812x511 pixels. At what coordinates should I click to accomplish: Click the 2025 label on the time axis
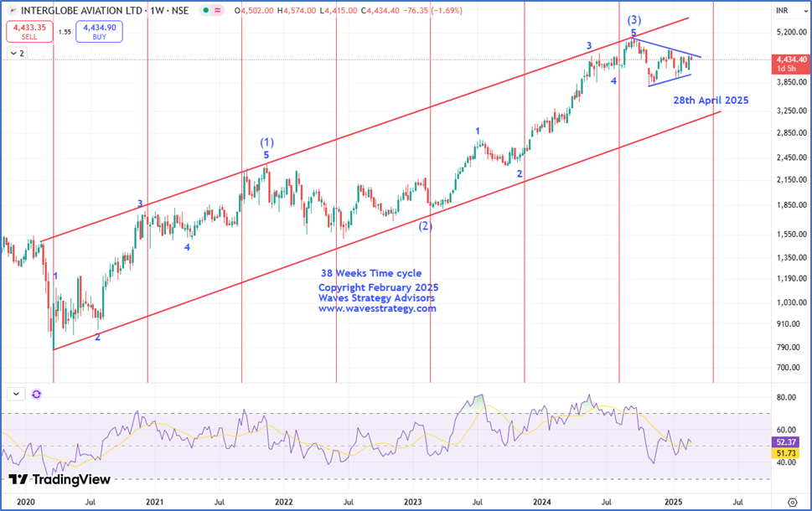pos(673,502)
